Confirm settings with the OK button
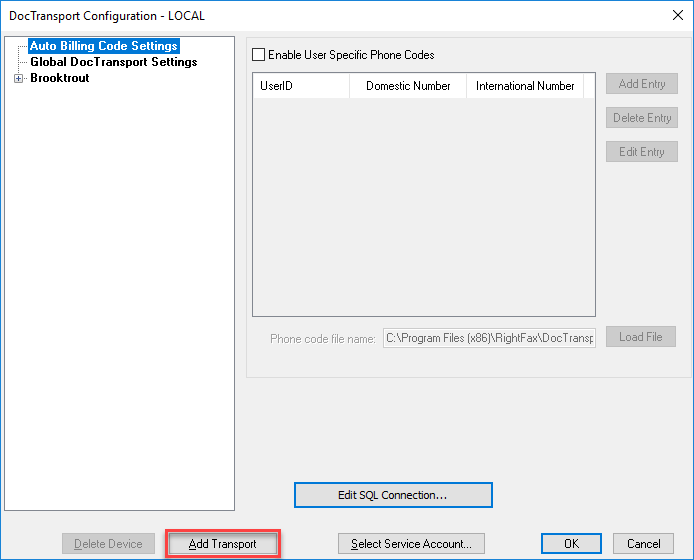694x560 pixels. pos(571,544)
